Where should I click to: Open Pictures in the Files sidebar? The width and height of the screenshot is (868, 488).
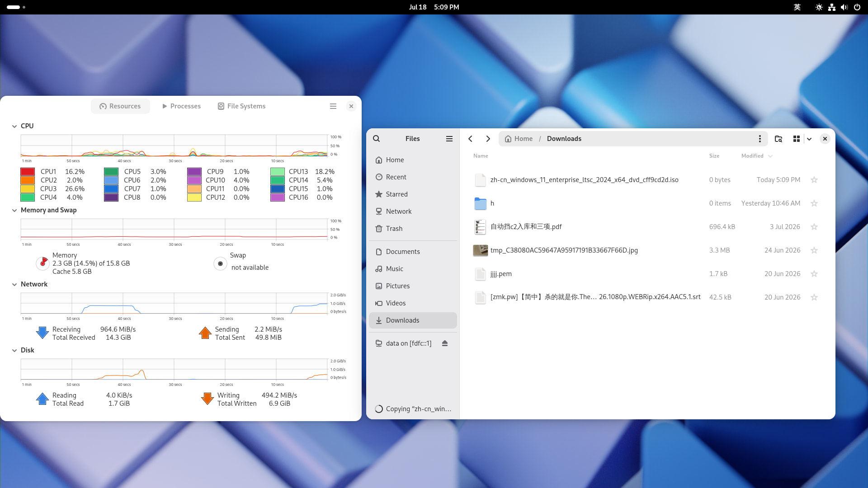point(413,286)
